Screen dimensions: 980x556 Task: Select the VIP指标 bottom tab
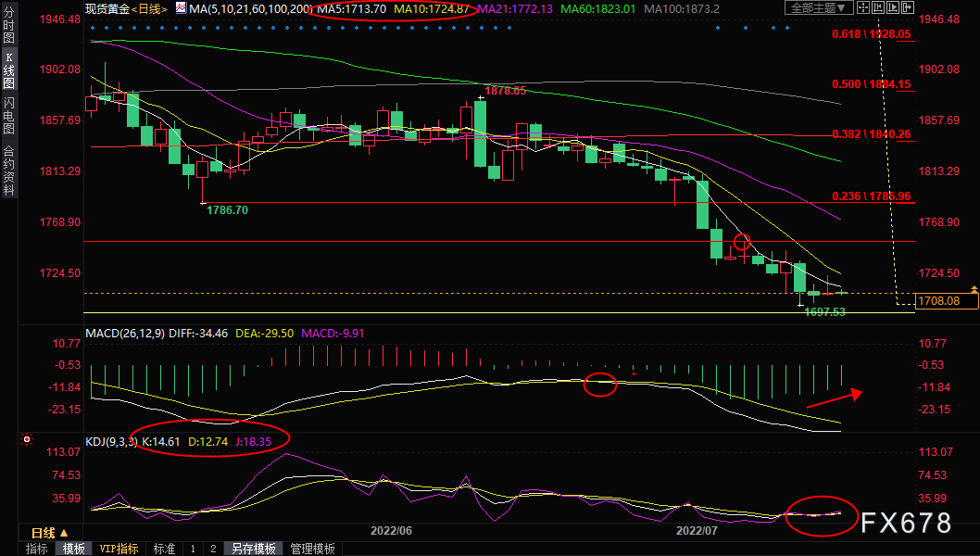tap(119, 549)
